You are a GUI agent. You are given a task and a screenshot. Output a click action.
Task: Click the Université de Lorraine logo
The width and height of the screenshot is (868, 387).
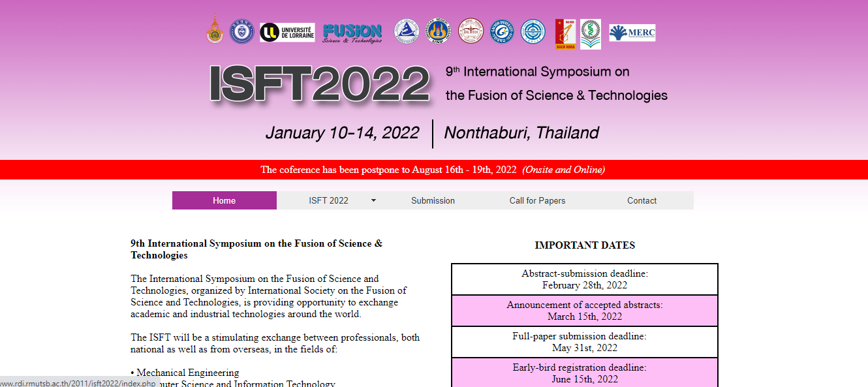(288, 32)
